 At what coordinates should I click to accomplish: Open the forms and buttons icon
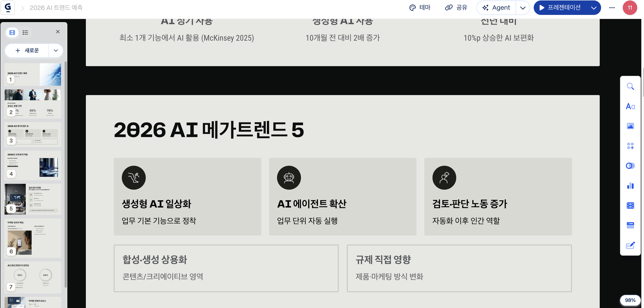coord(630,245)
